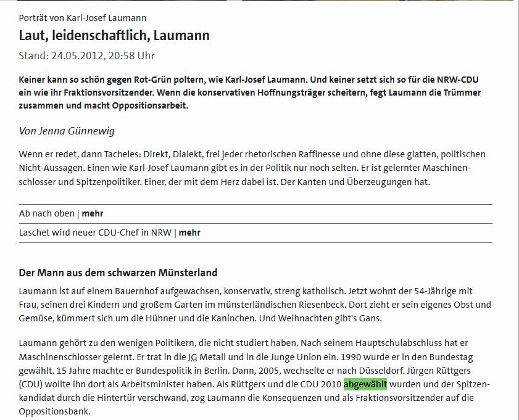Click the teaser text "Laschet wird neuer CDU-Chef in NRW"
519x420 pixels.
[95, 233]
